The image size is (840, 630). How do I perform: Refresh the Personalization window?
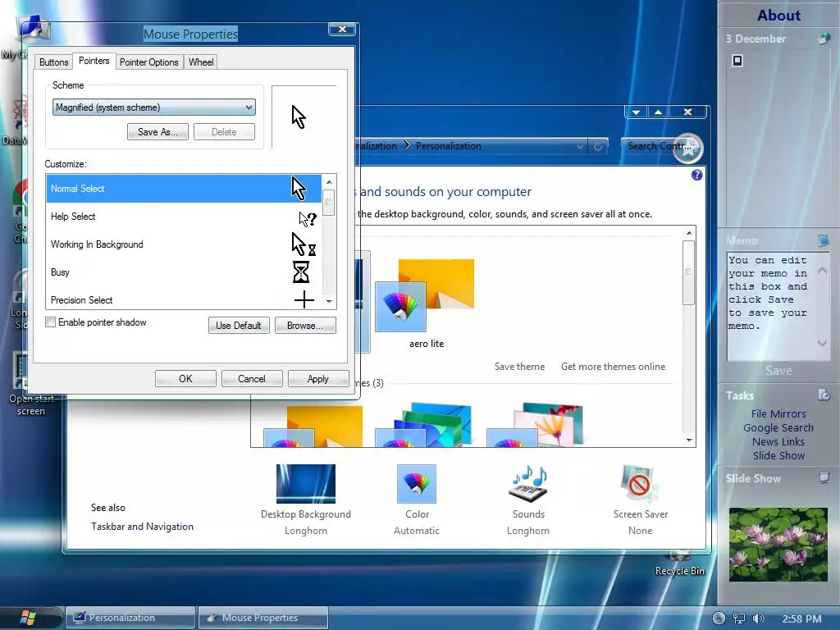click(598, 146)
